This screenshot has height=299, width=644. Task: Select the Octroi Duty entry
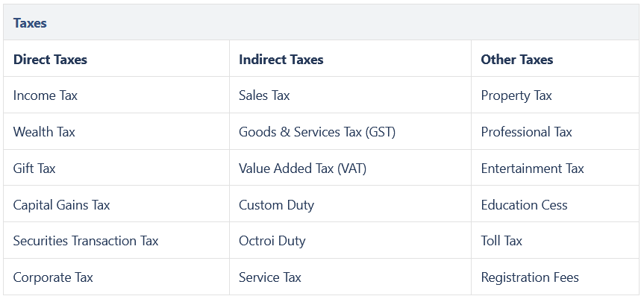pos(272,241)
